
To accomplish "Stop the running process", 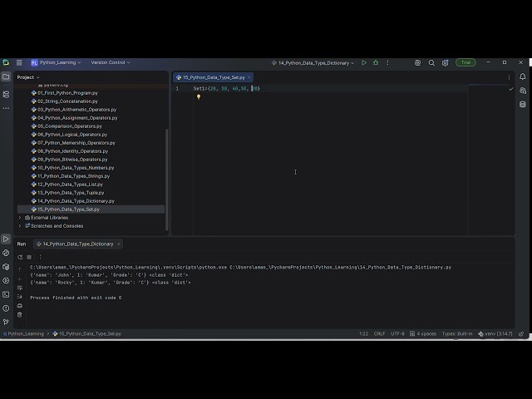I will tap(29, 257).
